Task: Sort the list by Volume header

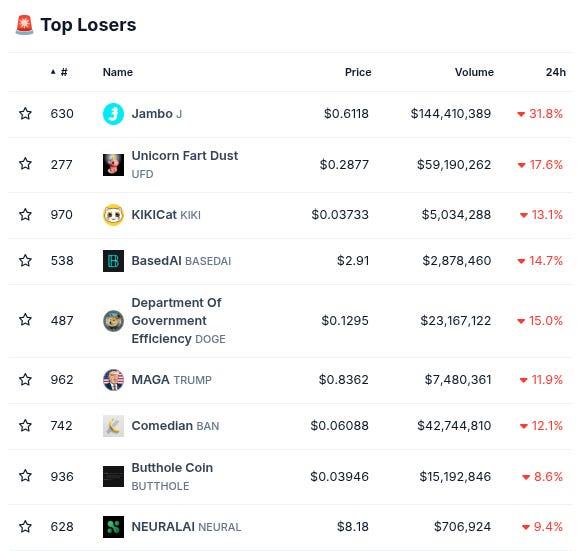Action: pyautogui.click(x=474, y=72)
